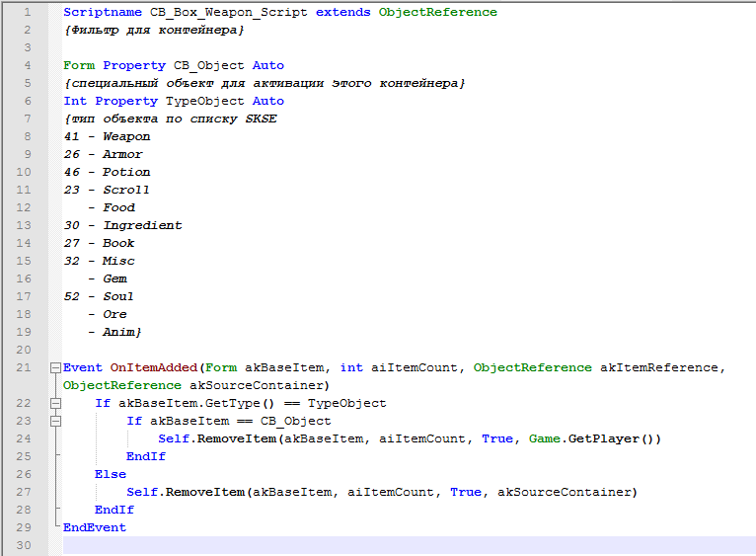The width and height of the screenshot is (756, 556).
Task: Click 'Auto' keyword on line 4
Action: pyautogui.click(x=268, y=65)
